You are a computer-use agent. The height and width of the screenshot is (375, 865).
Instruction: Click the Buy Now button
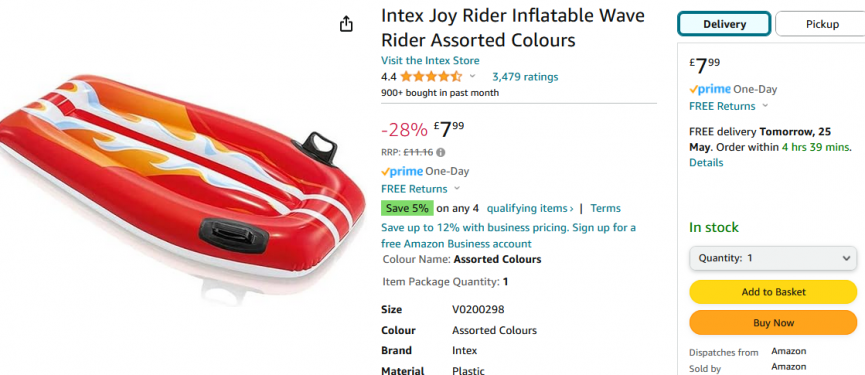pos(773,323)
